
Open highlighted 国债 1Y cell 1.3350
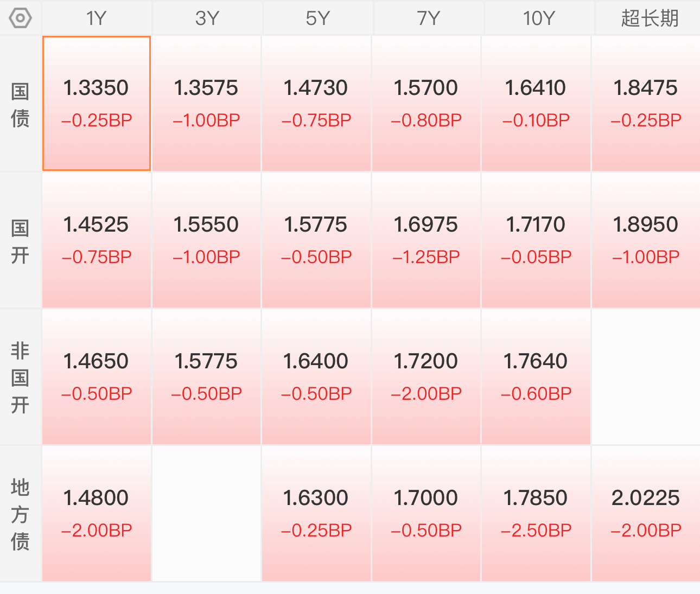point(97,104)
